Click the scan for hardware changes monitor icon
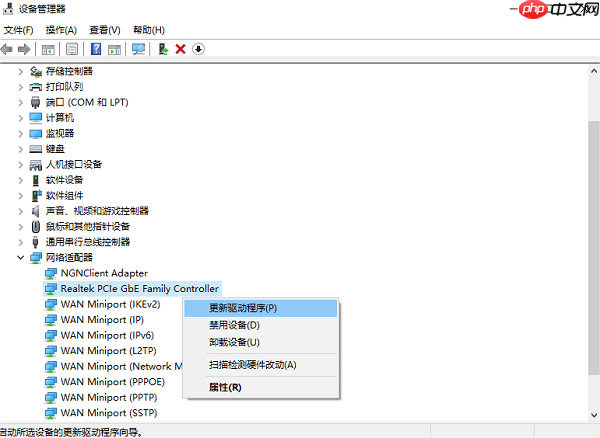The image size is (600, 438). (x=139, y=49)
